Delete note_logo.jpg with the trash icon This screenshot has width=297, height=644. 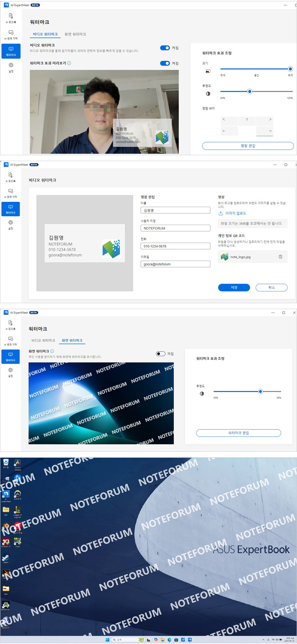tap(280, 257)
